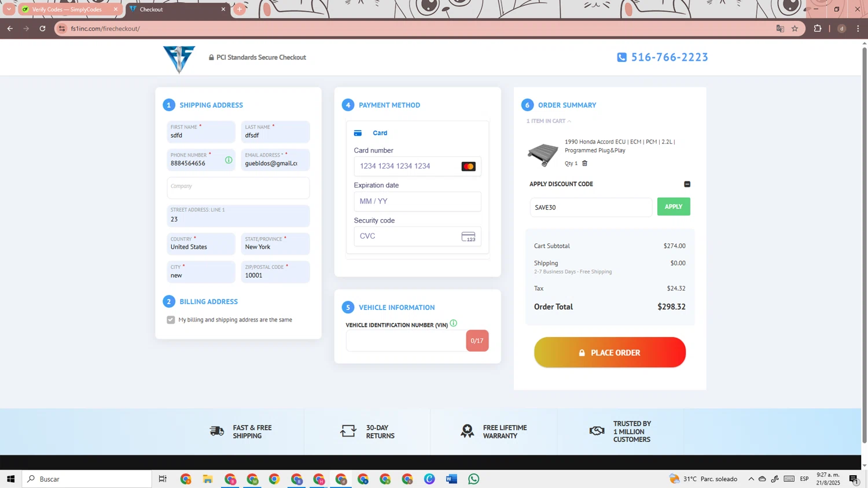Viewport: 868px width, 488px height.
Task: Focus the Last Name field
Action: coord(275,132)
